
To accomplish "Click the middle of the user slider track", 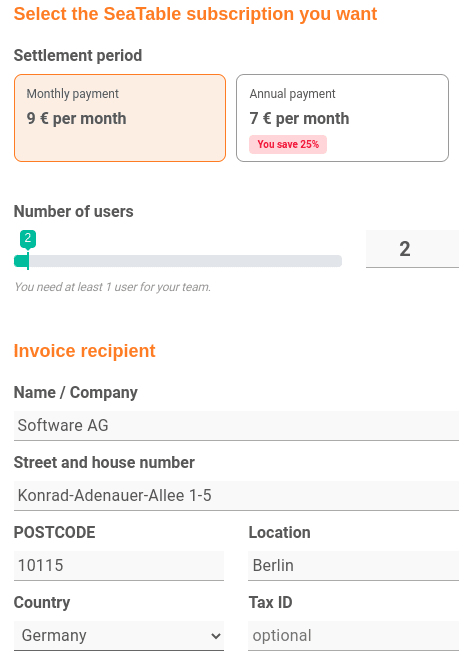I will click(178, 261).
